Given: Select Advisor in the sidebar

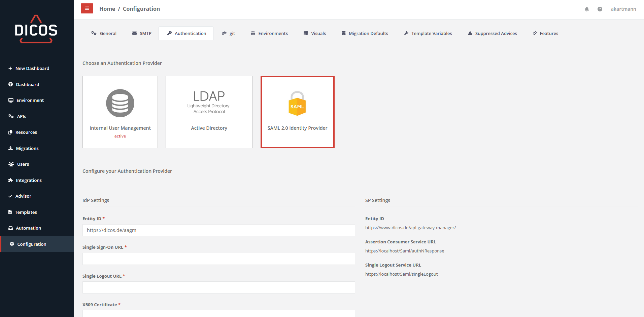Looking at the screenshot, I should (24, 196).
